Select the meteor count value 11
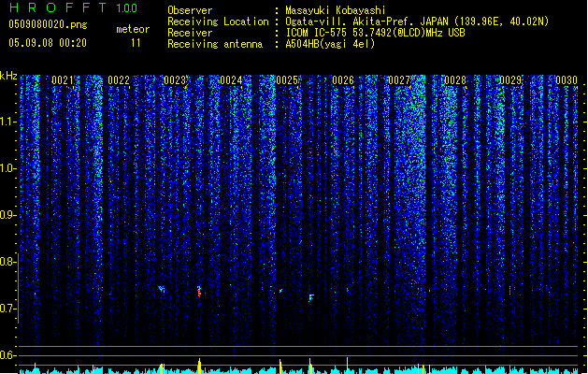 tap(136, 43)
